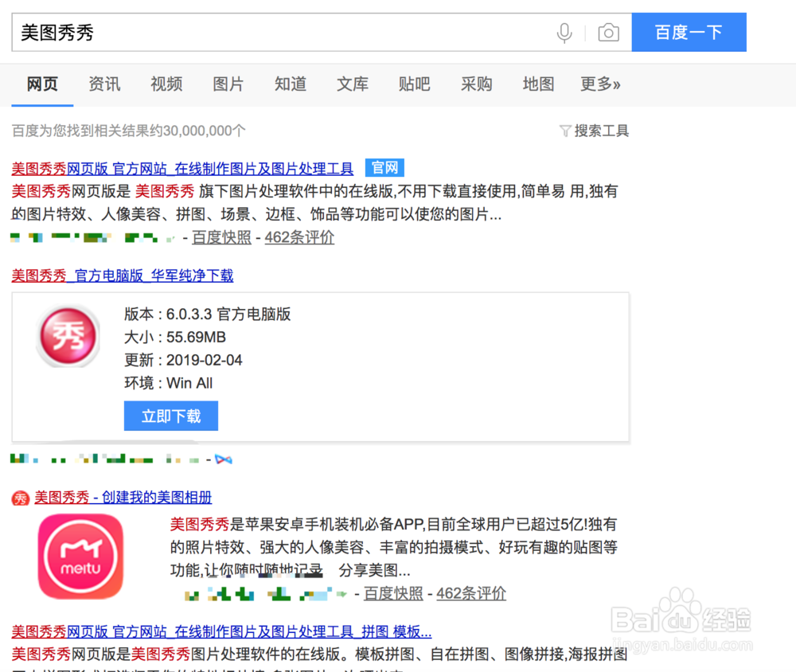Click the update date 2019-02-04

tap(204, 360)
